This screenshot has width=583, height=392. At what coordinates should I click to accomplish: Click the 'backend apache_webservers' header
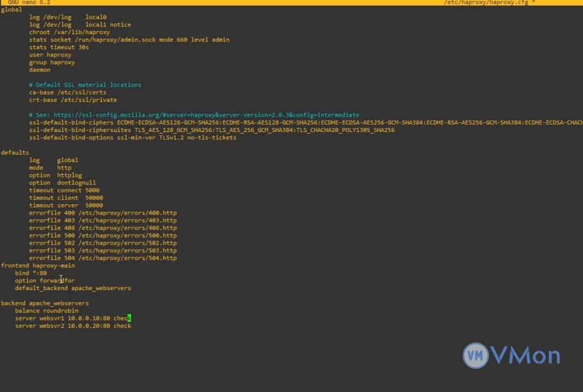coord(44,303)
